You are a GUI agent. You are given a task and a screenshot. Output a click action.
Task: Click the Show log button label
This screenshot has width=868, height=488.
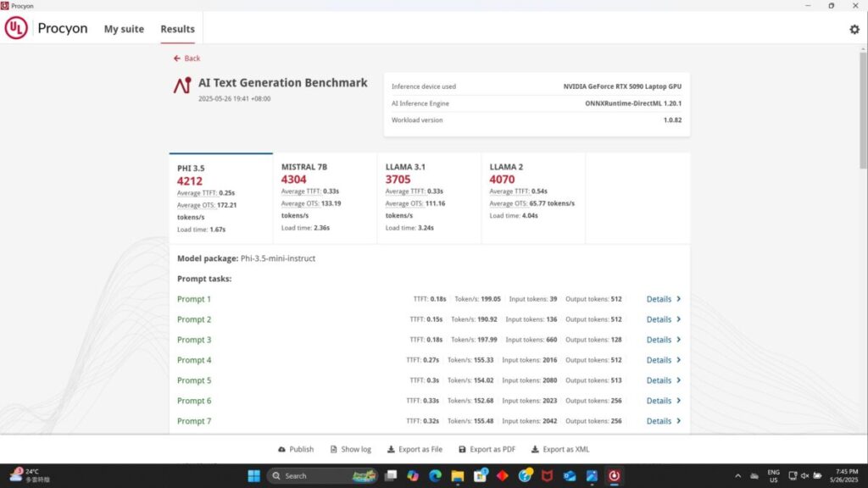356,449
